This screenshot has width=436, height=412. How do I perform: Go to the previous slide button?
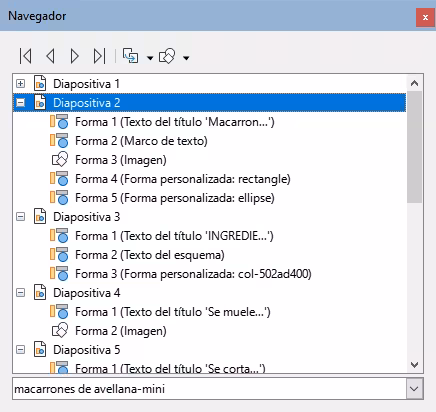point(50,56)
